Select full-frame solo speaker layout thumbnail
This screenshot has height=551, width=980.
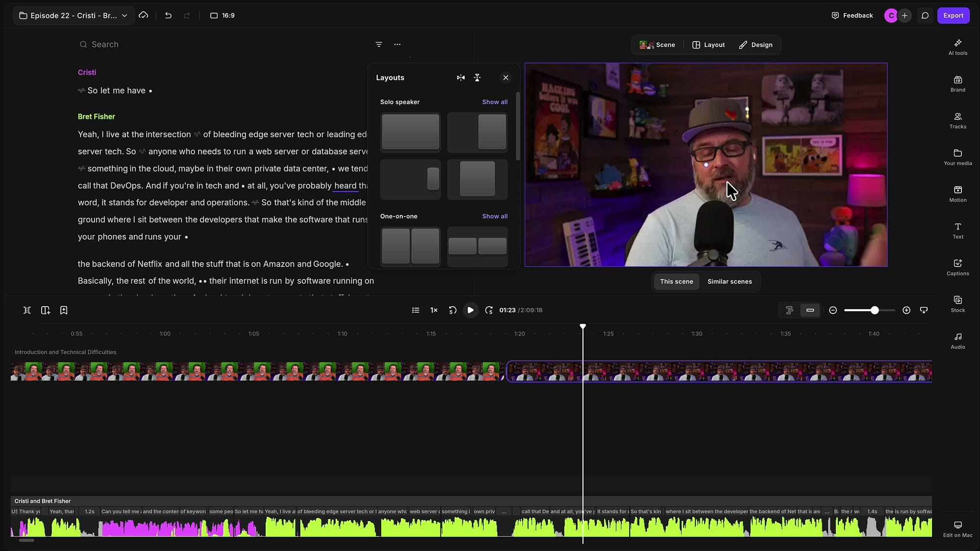[411, 132]
